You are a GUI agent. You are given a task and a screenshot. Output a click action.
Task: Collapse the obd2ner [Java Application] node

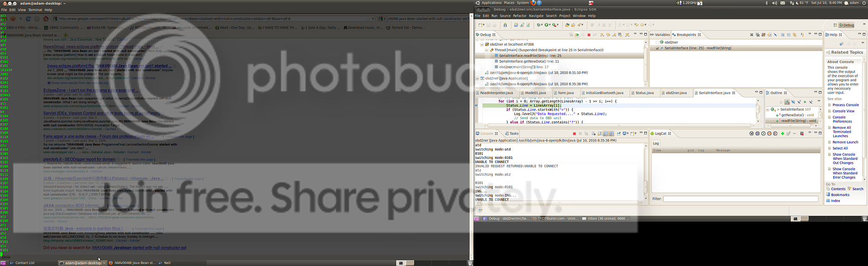477,79
